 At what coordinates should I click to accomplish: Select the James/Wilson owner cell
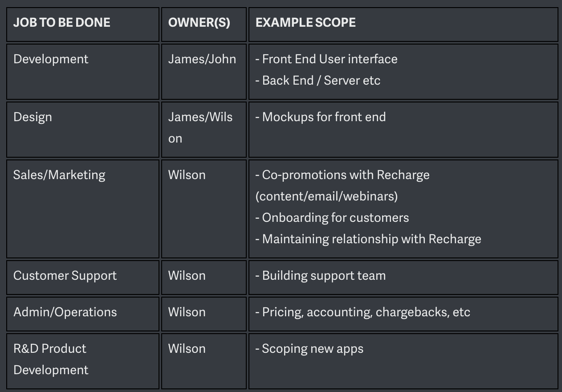pyautogui.click(x=204, y=130)
